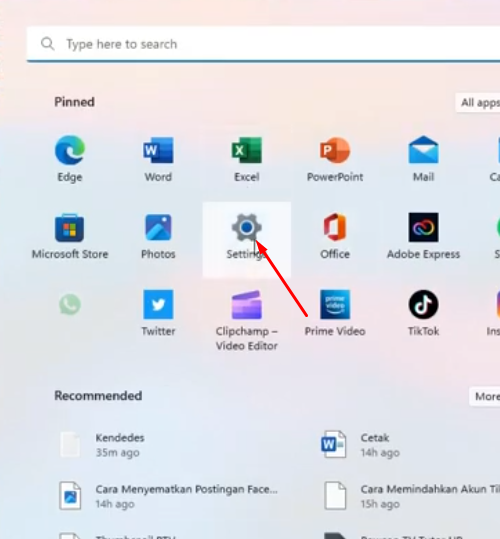Launch the Prime Video app
This screenshot has width=500, height=539.
[335, 313]
